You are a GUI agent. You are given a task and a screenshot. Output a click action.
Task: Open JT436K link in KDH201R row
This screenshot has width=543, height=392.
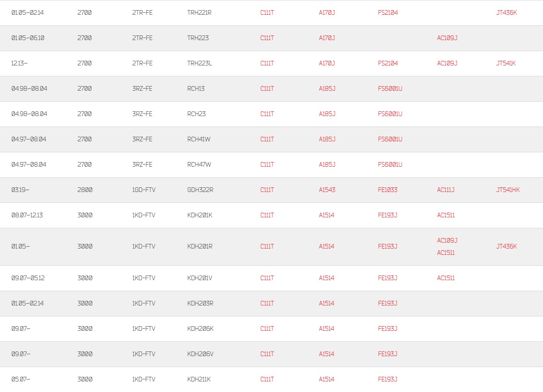point(506,246)
